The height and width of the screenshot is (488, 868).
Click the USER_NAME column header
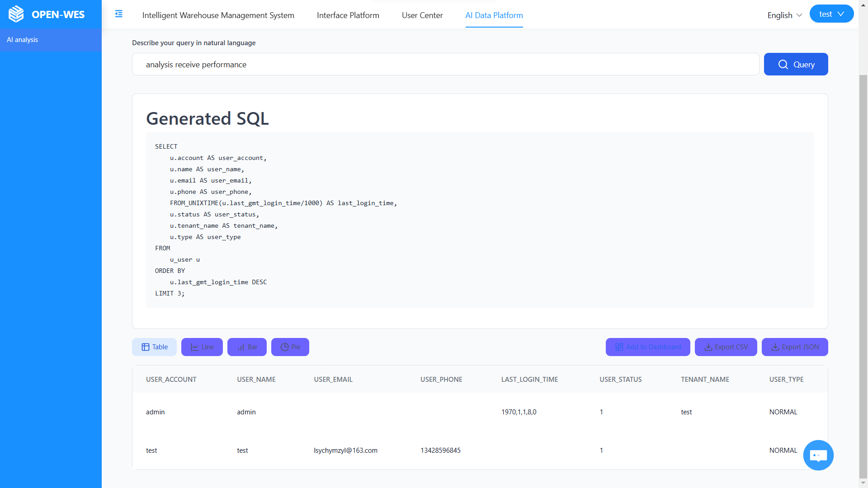(256, 380)
